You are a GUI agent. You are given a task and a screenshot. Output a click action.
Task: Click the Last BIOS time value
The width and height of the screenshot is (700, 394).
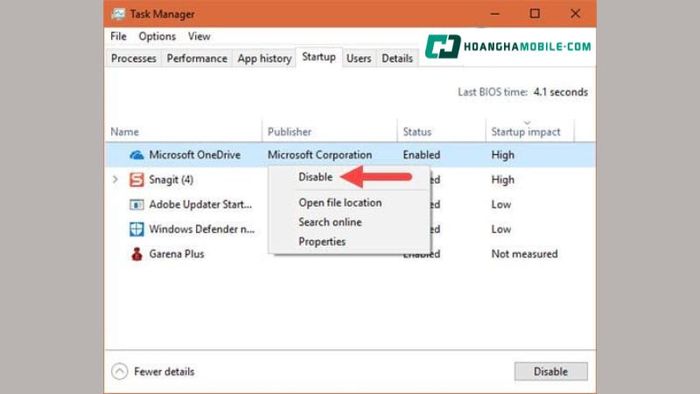(560, 92)
